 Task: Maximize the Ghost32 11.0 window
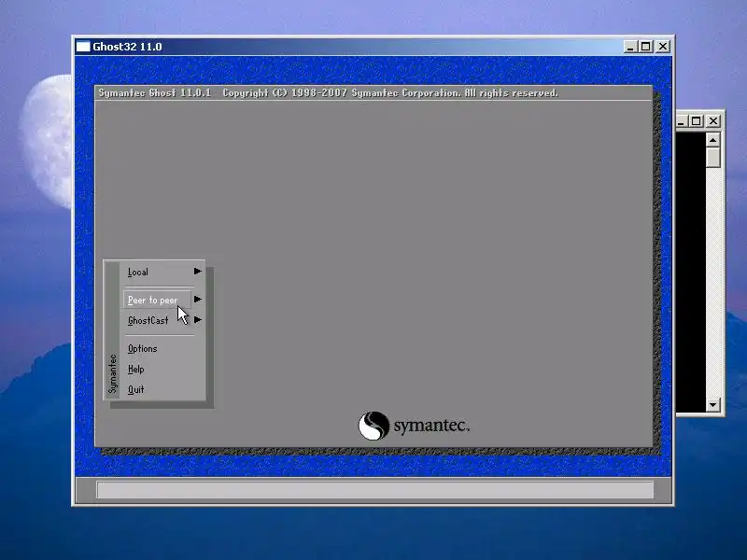pyautogui.click(x=645, y=47)
